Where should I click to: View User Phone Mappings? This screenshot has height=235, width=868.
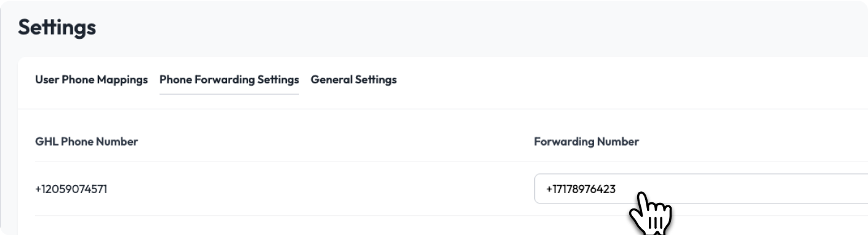92,80
